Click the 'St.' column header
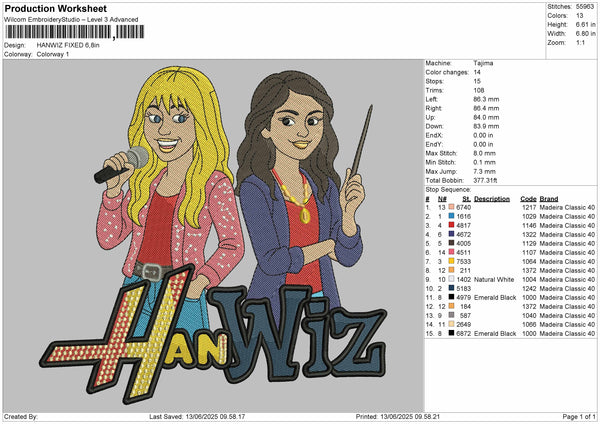Viewport: 600px width, 424px height. [x=466, y=199]
